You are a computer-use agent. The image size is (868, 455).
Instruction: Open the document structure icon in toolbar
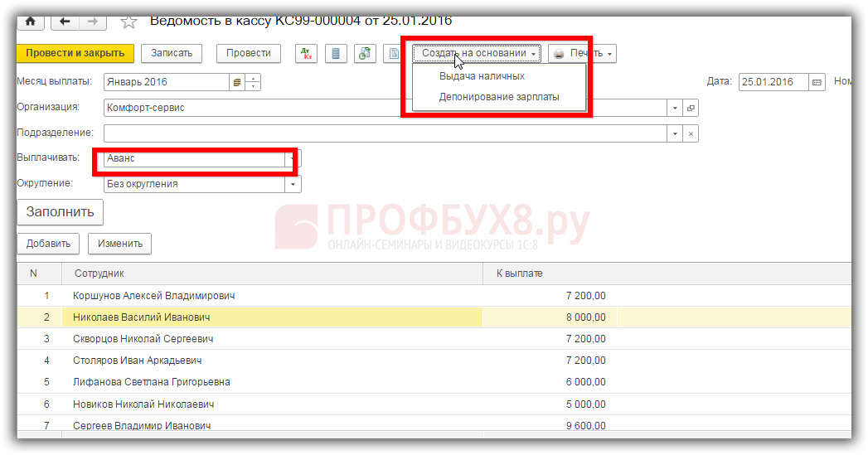[365, 54]
